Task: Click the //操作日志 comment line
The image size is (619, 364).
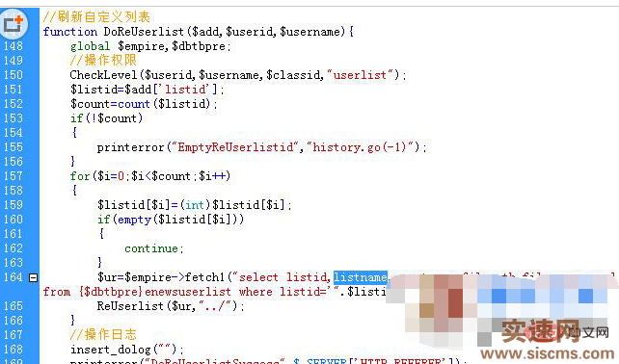Action: [103, 334]
